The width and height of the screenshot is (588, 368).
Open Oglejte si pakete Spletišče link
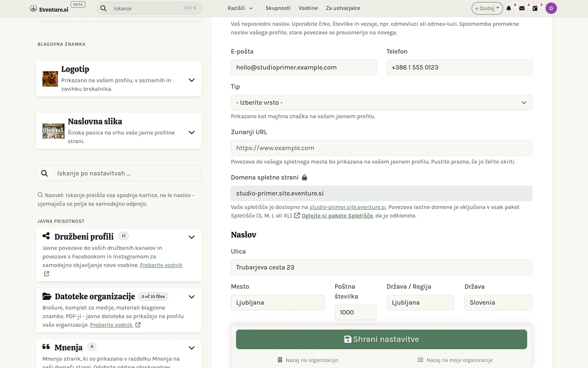coord(337,216)
